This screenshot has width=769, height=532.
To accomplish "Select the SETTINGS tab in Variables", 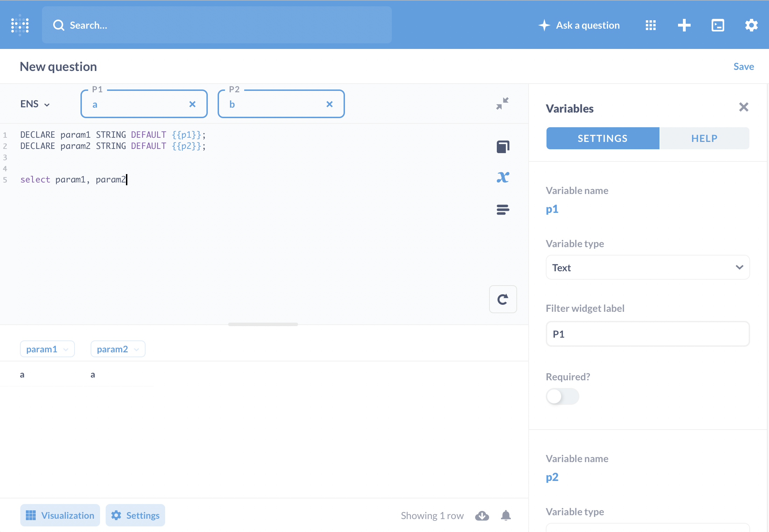I will [602, 138].
